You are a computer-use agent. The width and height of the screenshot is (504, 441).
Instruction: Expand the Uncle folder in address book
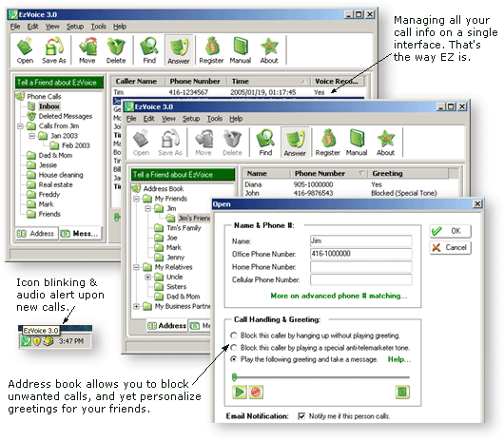pyautogui.click(x=147, y=277)
